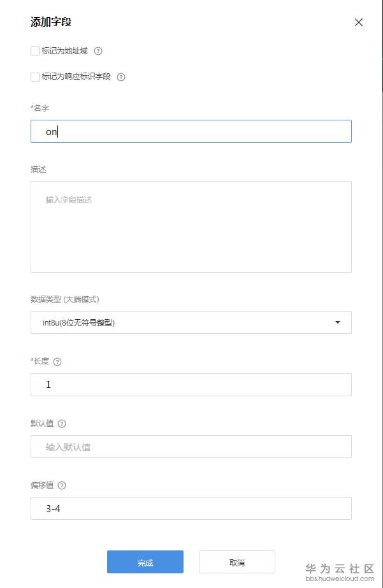383x588 pixels.
Task: Close the 添加字段 dialog with X
Action: (358, 22)
